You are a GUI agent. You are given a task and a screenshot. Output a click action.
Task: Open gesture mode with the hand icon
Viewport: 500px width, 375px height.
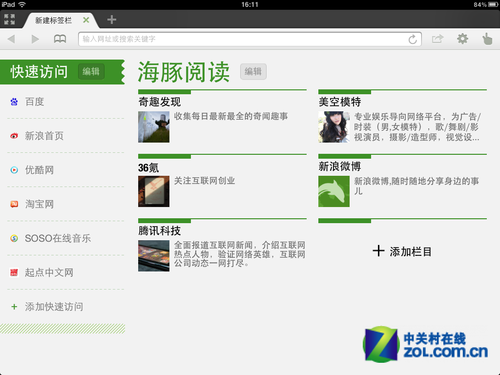point(487,39)
